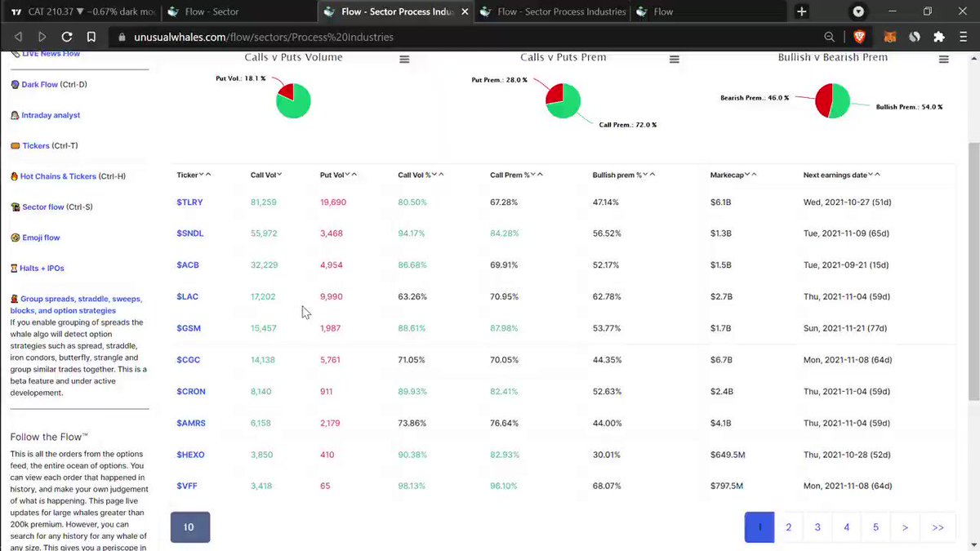Open Group spreads, straddle, sweeps link
The height and width of the screenshot is (551, 980).
click(76, 304)
